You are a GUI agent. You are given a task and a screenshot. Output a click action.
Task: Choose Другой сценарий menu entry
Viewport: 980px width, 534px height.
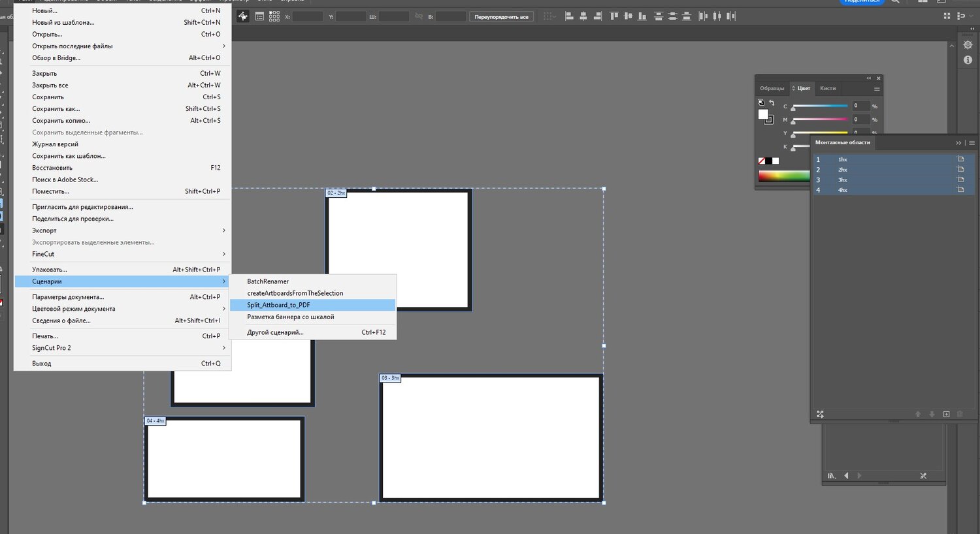[x=275, y=332]
